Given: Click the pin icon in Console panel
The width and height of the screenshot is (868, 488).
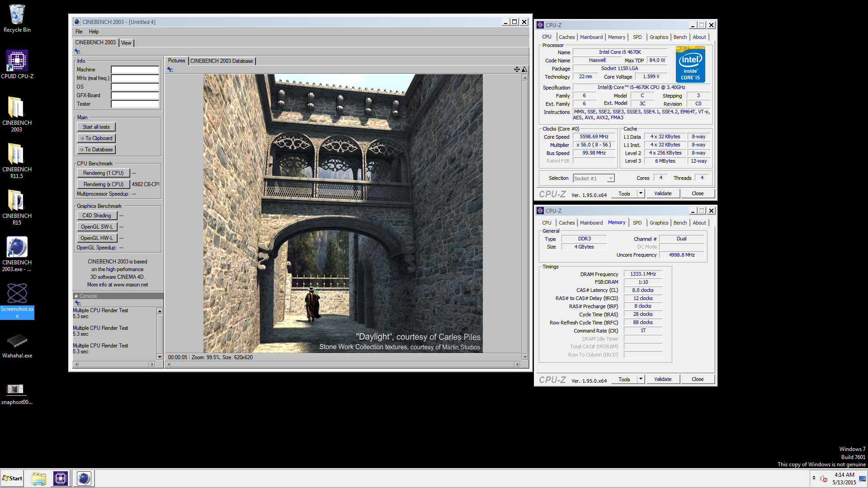Looking at the screenshot, I should 77,303.
